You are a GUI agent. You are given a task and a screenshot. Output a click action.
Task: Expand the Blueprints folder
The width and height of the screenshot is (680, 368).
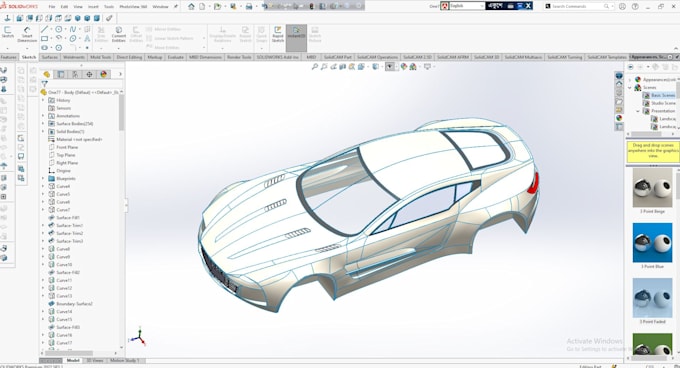(x=43, y=179)
